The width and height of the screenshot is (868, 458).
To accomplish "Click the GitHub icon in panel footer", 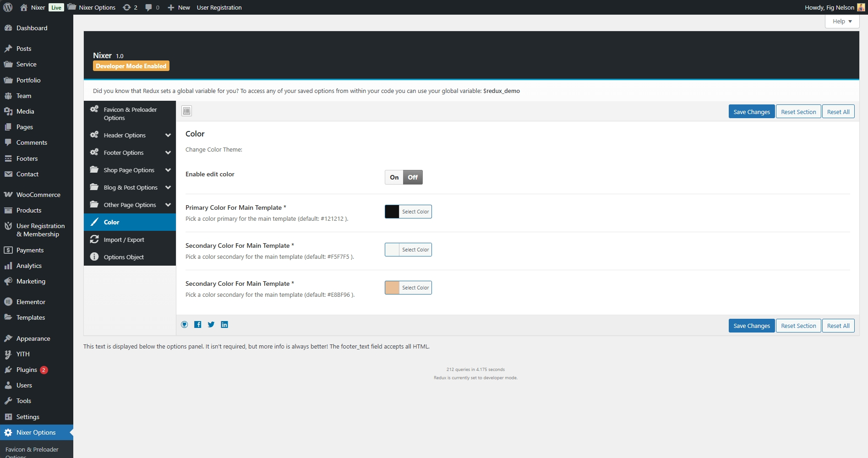I will click(185, 325).
